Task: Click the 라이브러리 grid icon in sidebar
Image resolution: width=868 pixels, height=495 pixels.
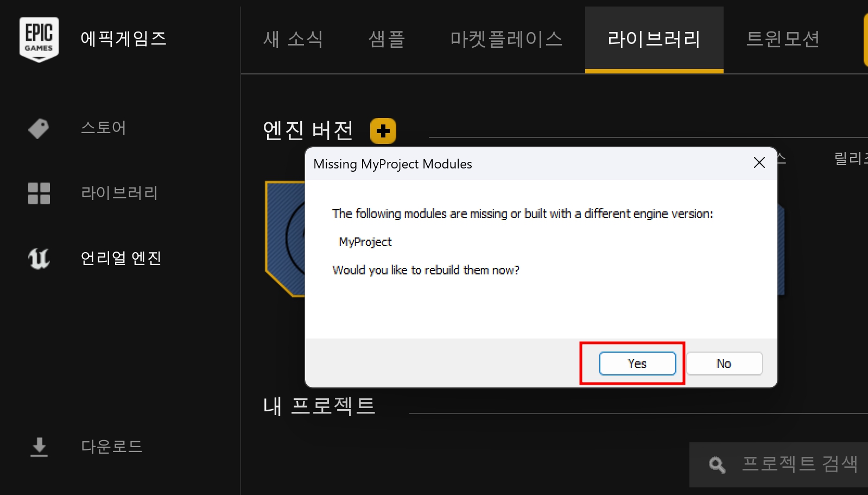Action: 39,193
